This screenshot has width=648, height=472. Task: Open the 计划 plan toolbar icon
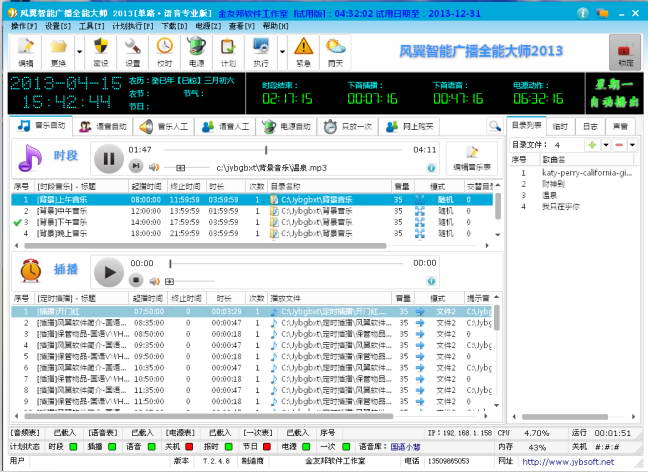click(228, 52)
